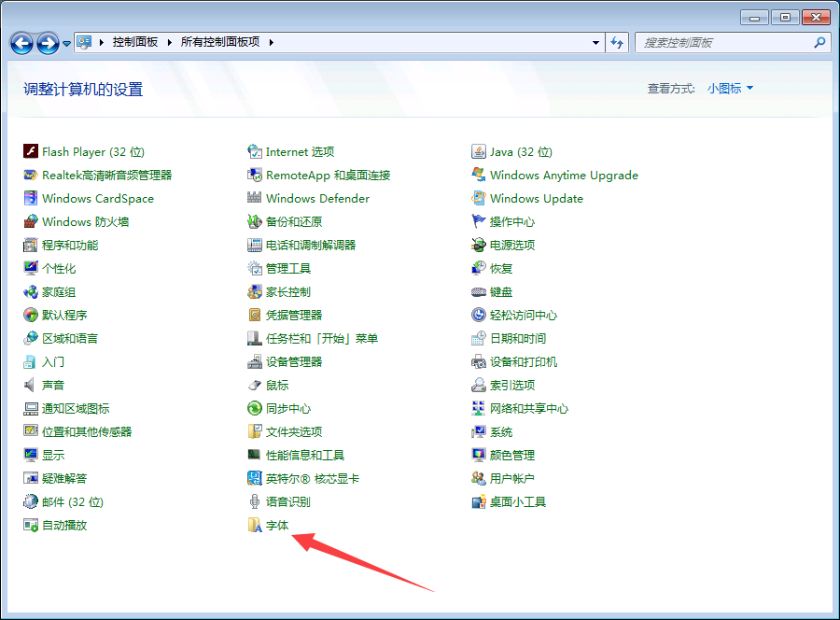Open the 入门 link
This screenshot has width=840, height=620.
pyautogui.click(x=53, y=362)
